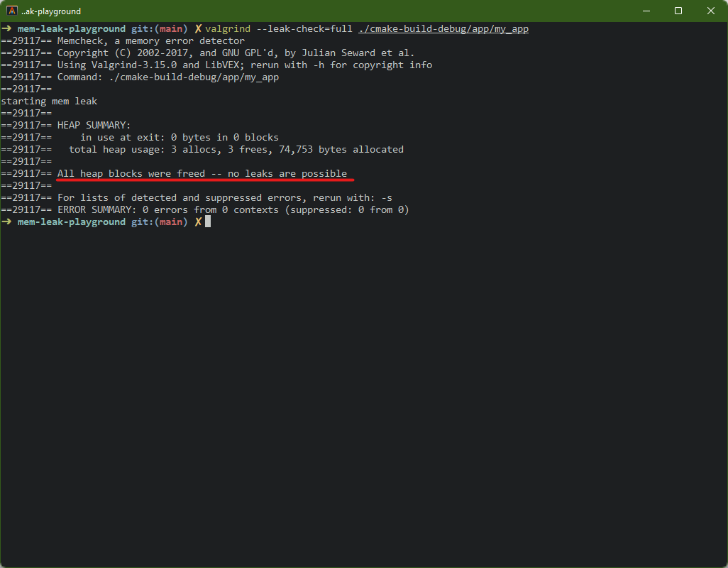Image resolution: width=728 pixels, height=568 pixels.
Task: Maximize the terminal window
Action: coord(678,11)
